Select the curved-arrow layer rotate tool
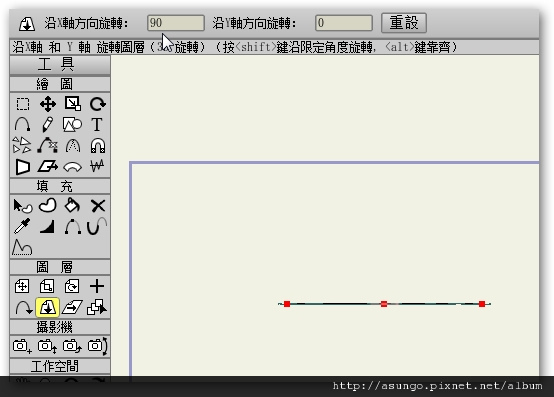This screenshot has width=554, height=397. pos(23,307)
